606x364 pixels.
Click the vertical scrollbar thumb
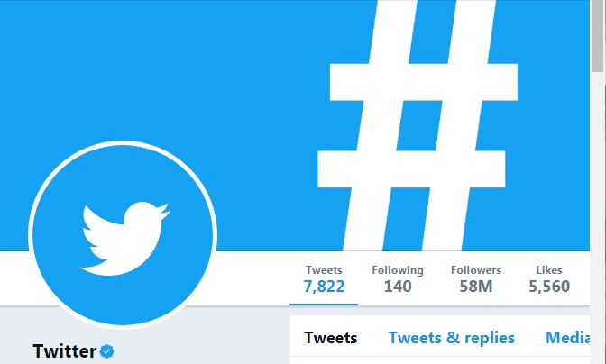coord(598,35)
